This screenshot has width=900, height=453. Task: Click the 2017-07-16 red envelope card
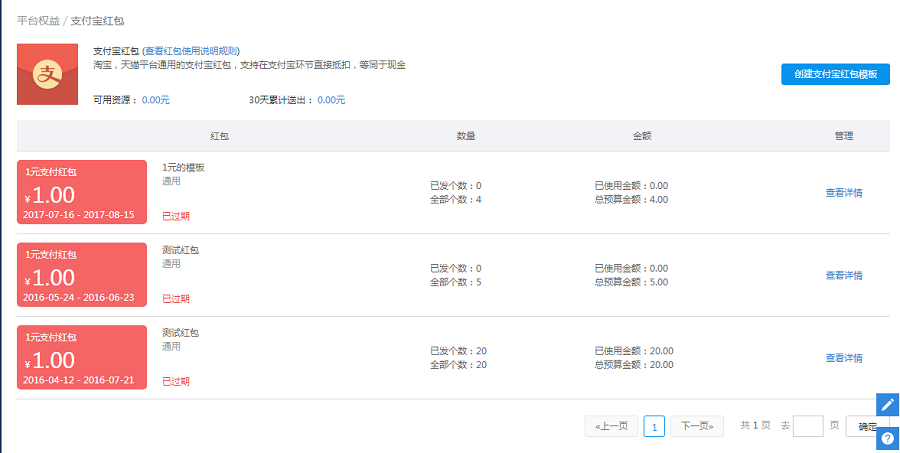coord(82,192)
